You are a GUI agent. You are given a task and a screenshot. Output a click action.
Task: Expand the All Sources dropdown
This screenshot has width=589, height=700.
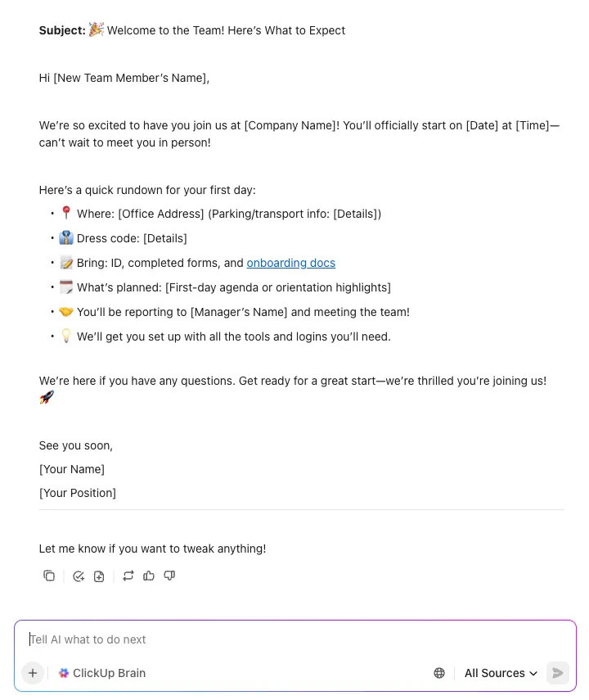(x=501, y=673)
